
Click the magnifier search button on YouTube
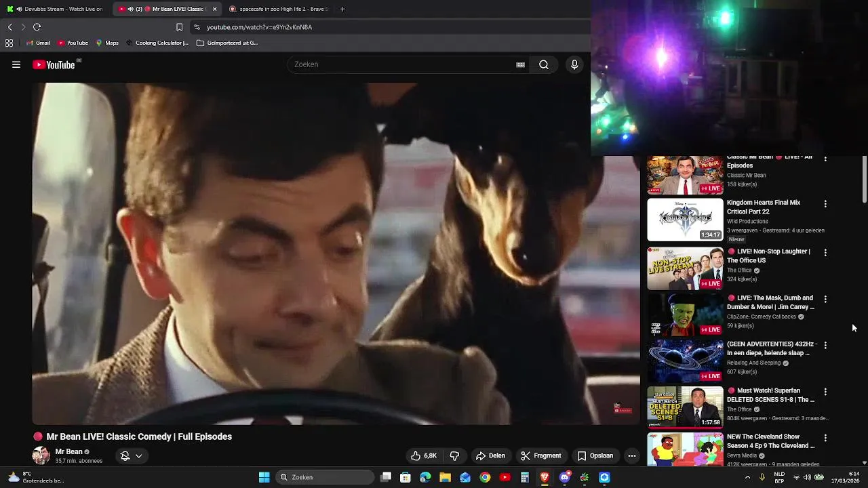click(544, 64)
